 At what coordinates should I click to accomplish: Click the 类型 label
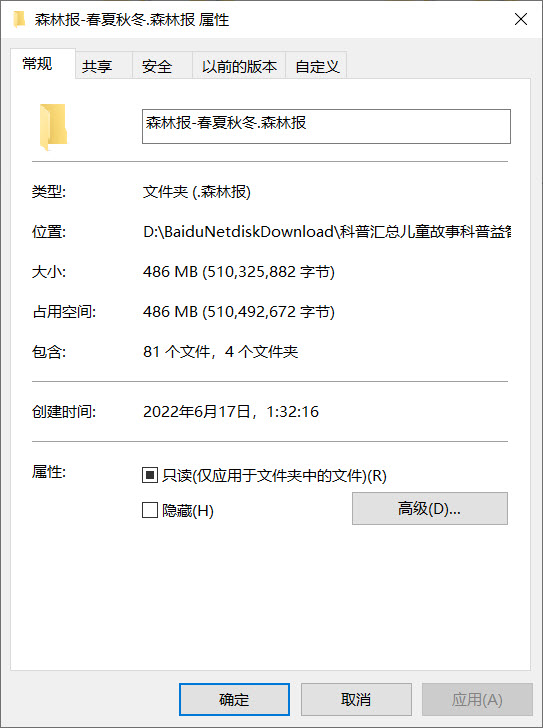(x=49, y=191)
